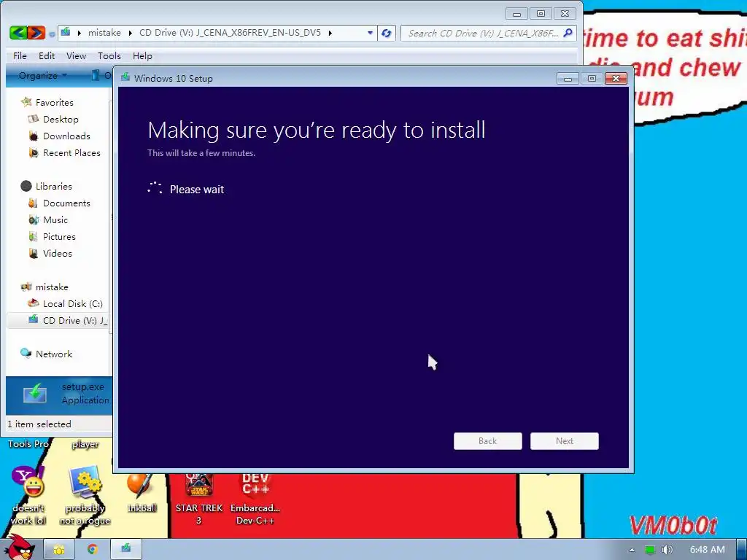Open the Music library
Screen dimensions: 747x560
(55, 219)
